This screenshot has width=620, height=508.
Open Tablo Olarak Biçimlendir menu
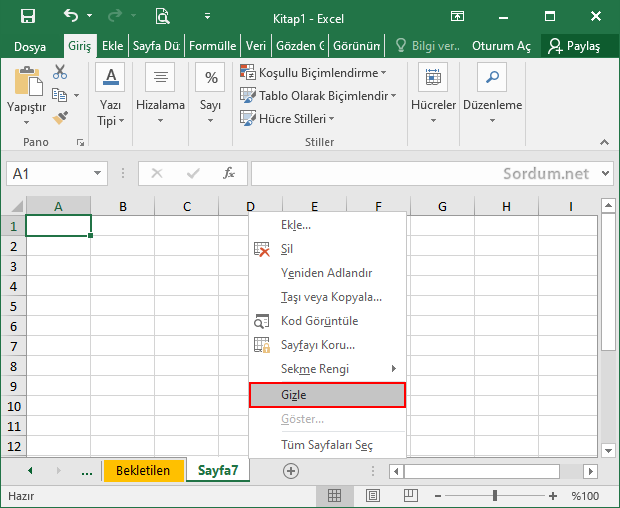(x=318, y=96)
